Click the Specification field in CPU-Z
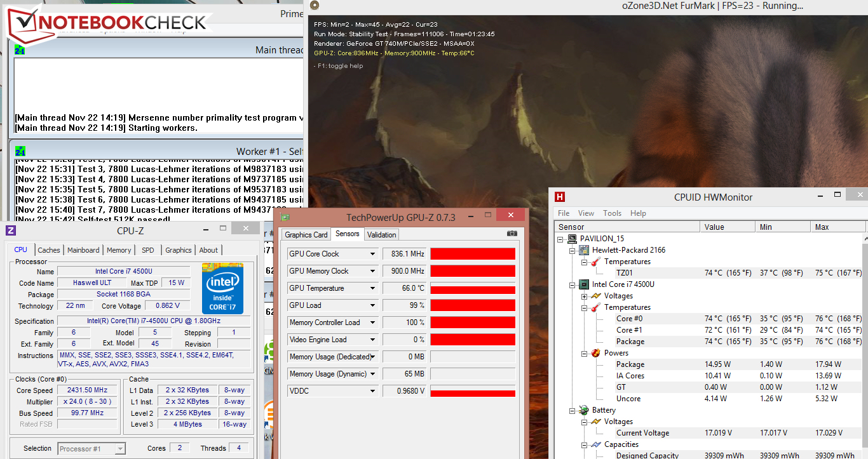This screenshot has height=459, width=868. tap(153, 321)
